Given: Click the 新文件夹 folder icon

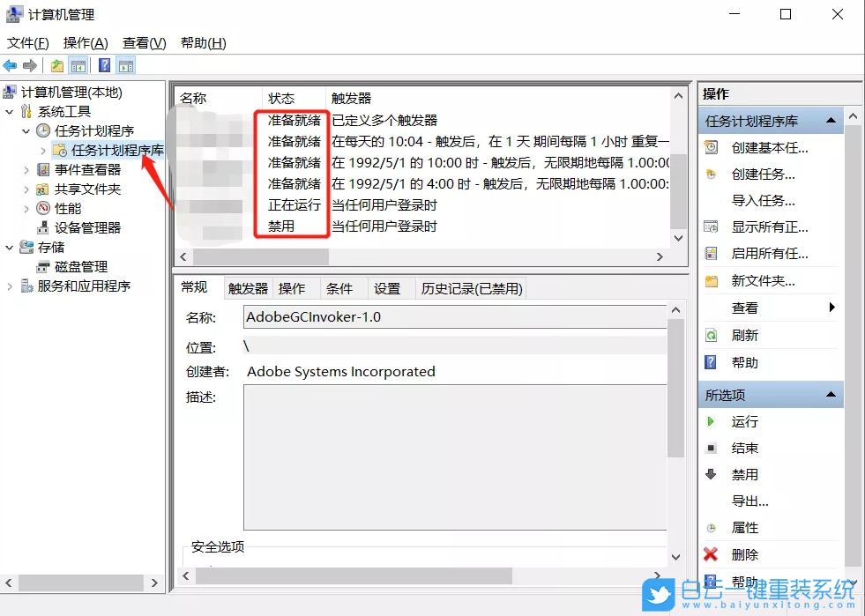Looking at the screenshot, I should [712, 280].
